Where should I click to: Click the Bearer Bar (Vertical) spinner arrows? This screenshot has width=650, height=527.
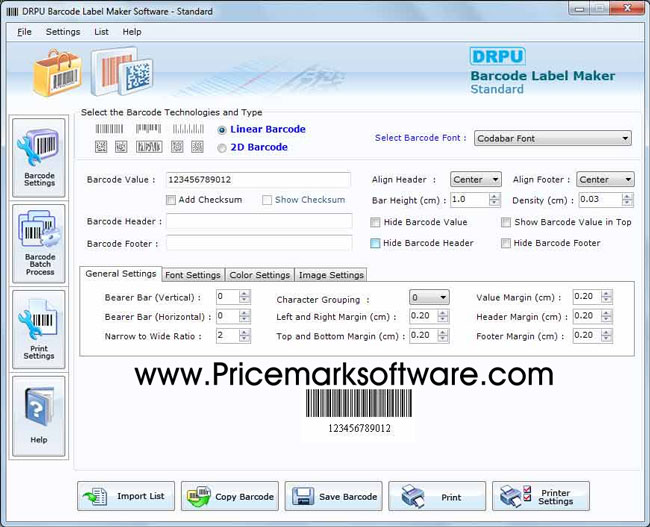click(x=245, y=296)
